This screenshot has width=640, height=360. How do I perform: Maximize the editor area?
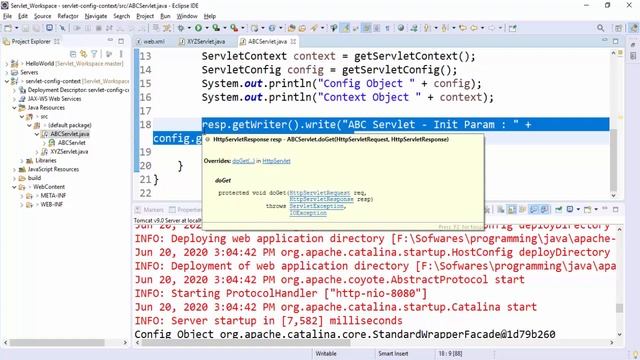coord(616,41)
